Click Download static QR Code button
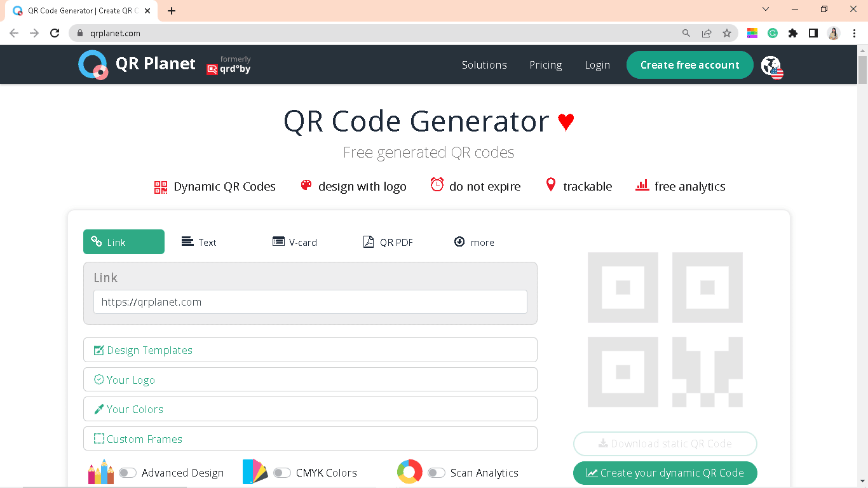 point(665,444)
